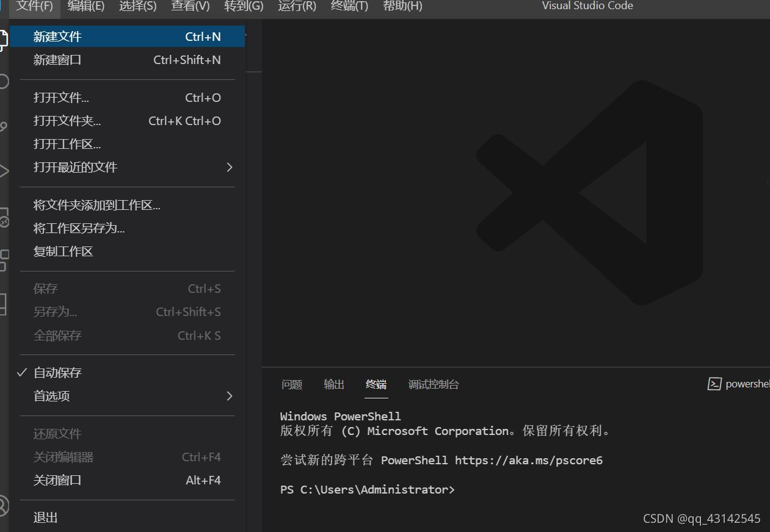Expand the 首选项 submenu arrow
Viewport: 770px width, 532px height.
tap(230, 396)
